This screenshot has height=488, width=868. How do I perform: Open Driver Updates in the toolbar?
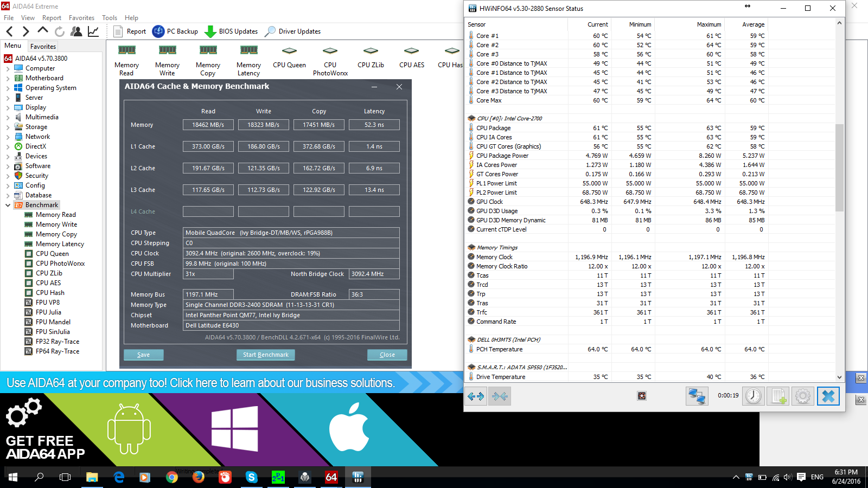pyautogui.click(x=293, y=31)
